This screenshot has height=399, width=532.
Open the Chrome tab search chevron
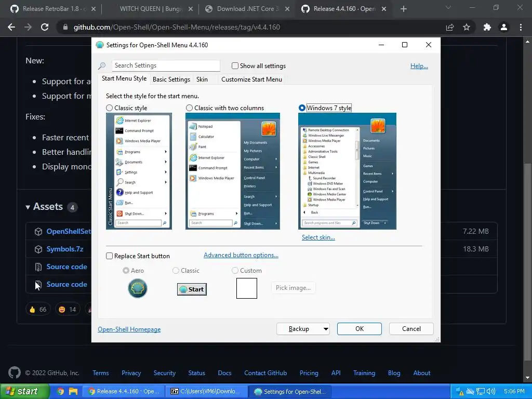point(448,7)
